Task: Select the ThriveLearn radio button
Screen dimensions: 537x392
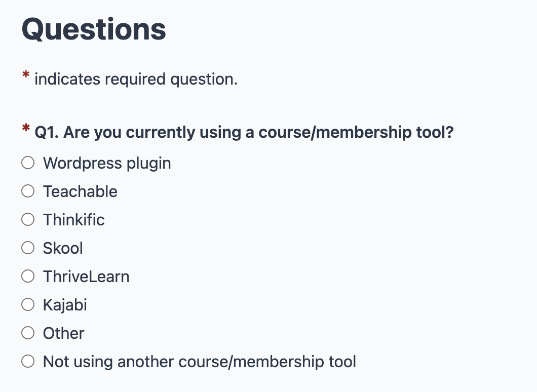Action: 28,277
